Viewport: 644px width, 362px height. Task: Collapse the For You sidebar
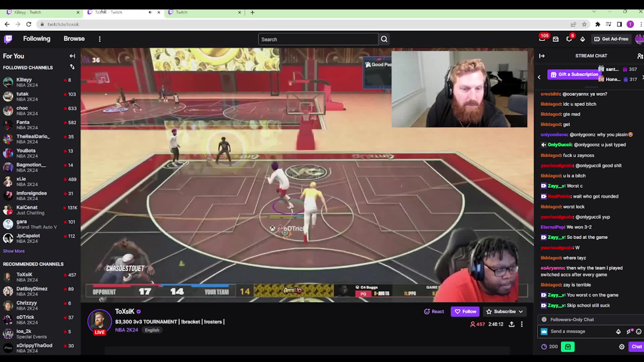72,56
